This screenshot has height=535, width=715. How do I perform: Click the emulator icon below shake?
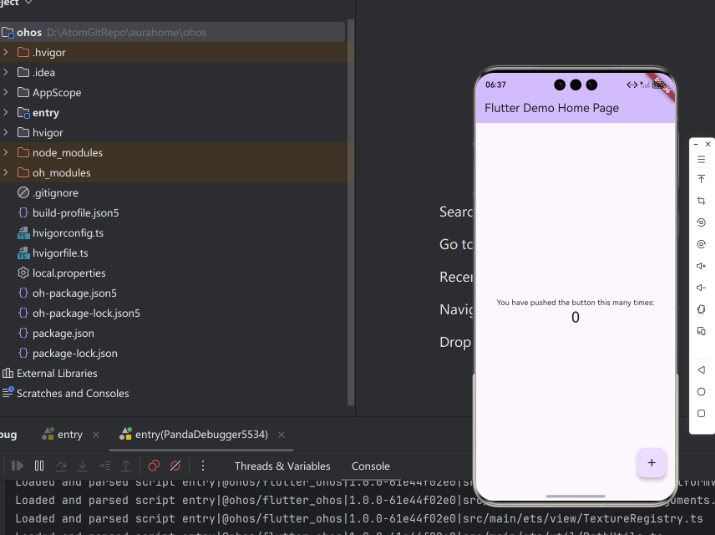[x=701, y=331]
